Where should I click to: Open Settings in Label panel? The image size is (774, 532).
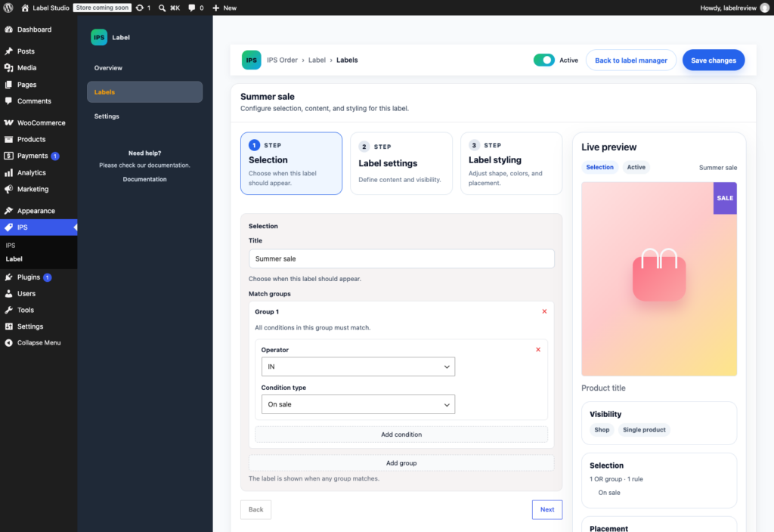click(107, 116)
